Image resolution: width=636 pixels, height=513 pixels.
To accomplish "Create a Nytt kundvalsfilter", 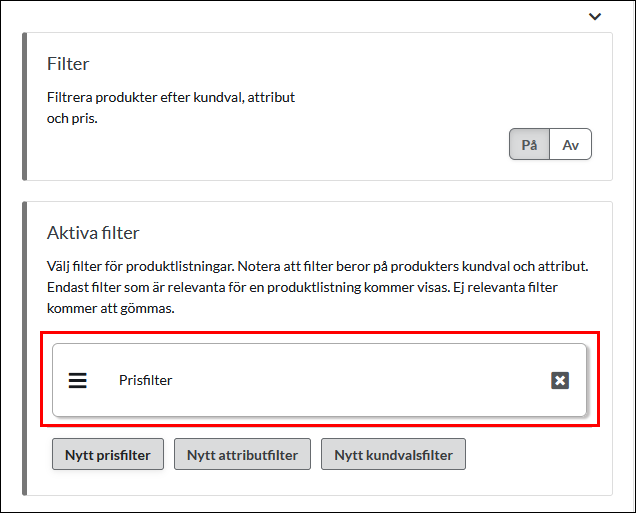I will point(393,455).
